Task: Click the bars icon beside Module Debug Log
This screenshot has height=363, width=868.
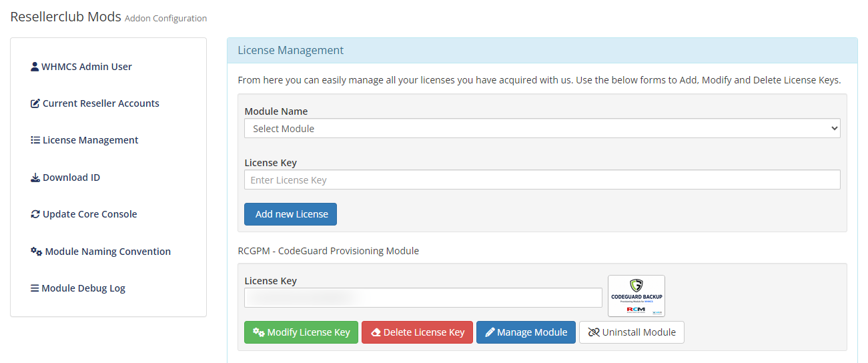Action: point(35,288)
